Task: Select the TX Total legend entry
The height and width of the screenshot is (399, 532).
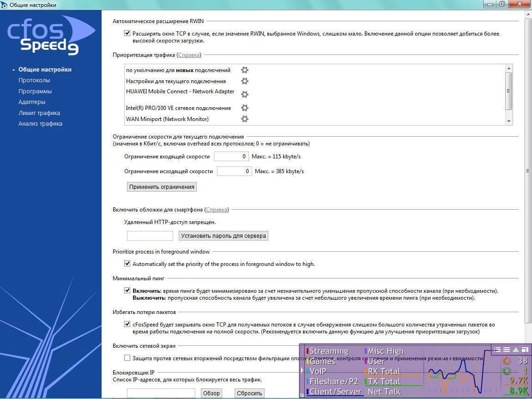Action: [x=382, y=381]
